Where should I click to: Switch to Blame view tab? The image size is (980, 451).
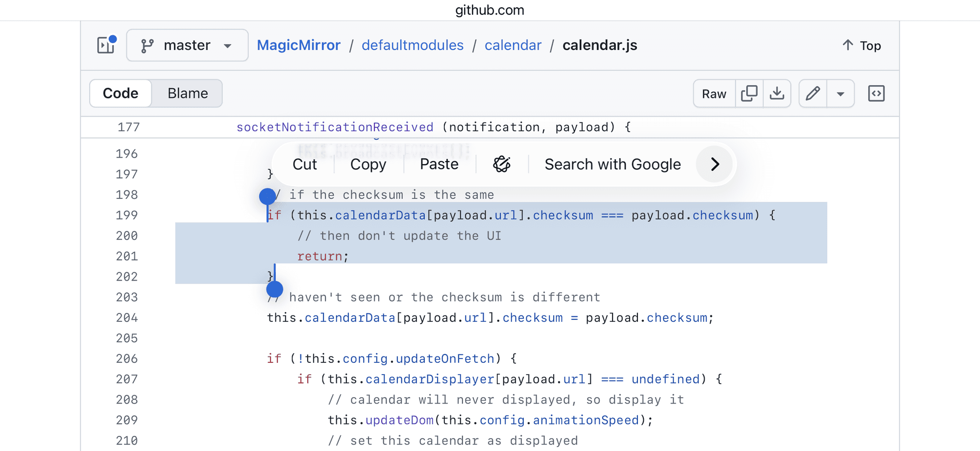[x=188, y=93]
